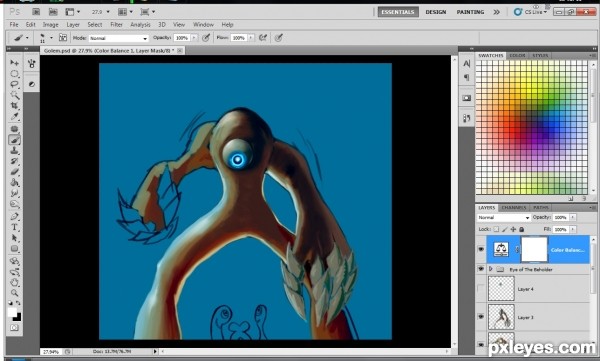
Task: Enable airbrush mode next to Flow
Action: 263,38
